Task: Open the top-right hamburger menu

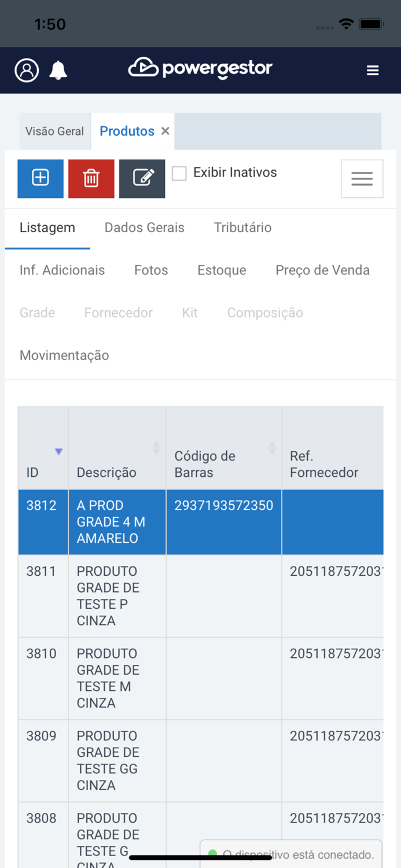Action: pyautogui.click(x=373, y=70)
